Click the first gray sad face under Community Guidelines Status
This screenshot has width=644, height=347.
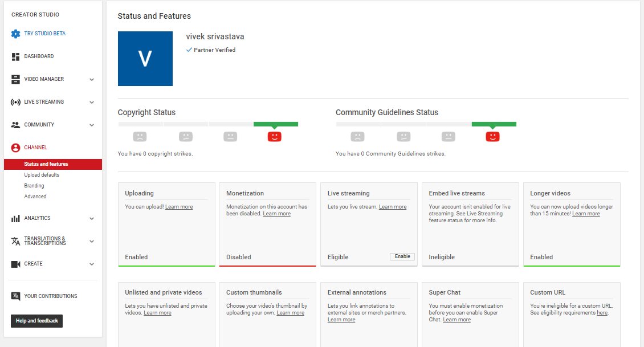point(357,136)
